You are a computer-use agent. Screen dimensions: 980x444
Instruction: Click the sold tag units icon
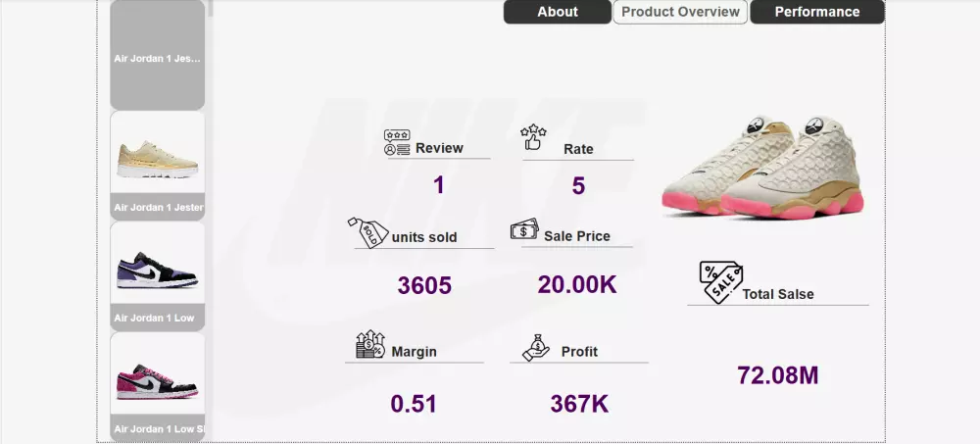click(368, 232)
